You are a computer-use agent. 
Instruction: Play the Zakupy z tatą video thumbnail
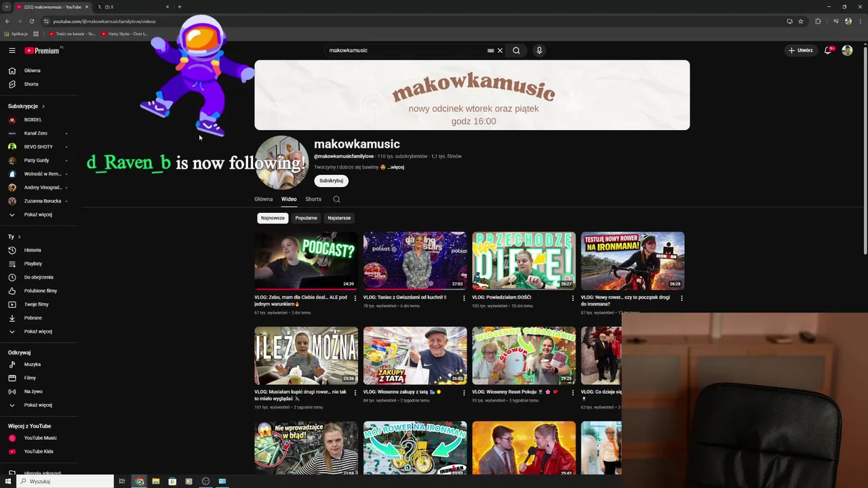point(415,356)
